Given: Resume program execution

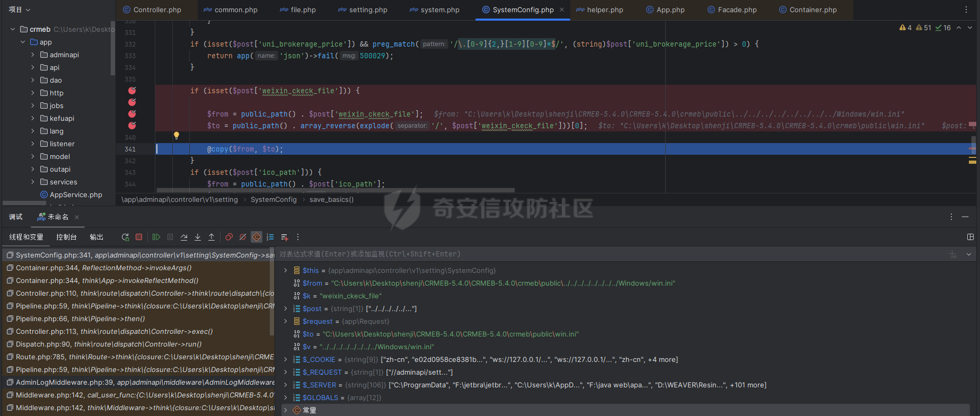Looking at the screenshot, I should pos(156,237).
